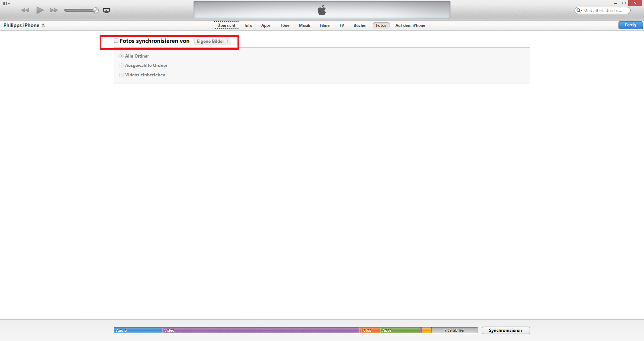644x341 pixels.
Task: Maximize the iTunes window
Action: point(624,3)
